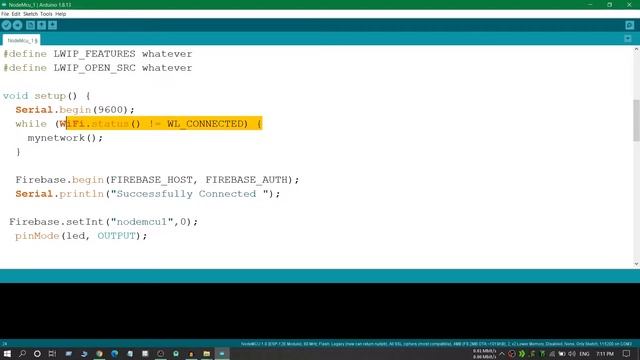Open the Help menu
This screenshot has height=360, width=640.
click(x=60, y=14)
